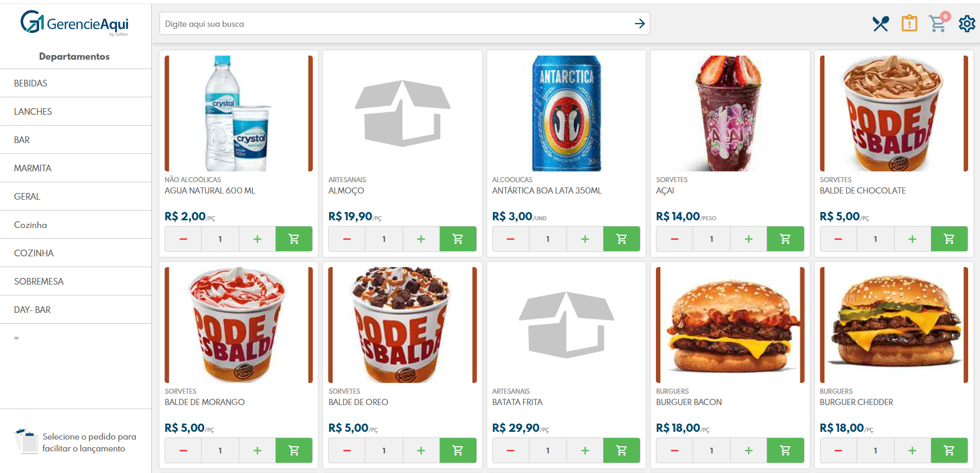Open the orange clipboard orders icon
The image size is (980, 473).
909,23
